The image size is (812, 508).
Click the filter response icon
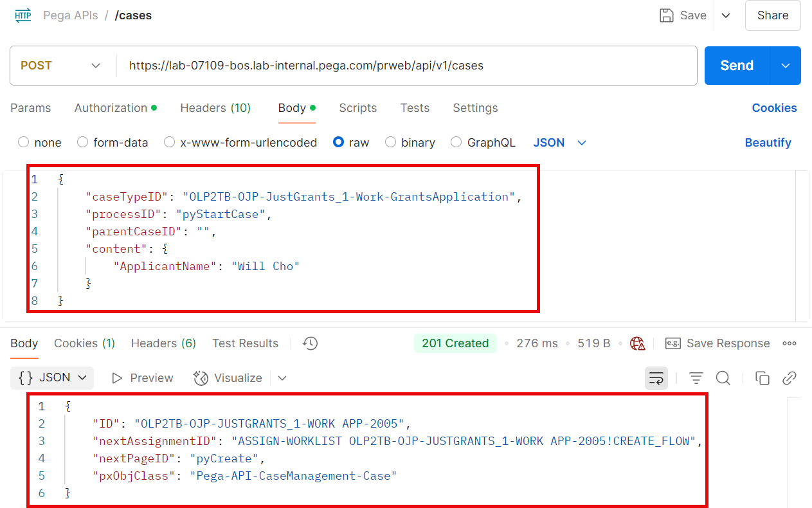click(x=696, y=378)
